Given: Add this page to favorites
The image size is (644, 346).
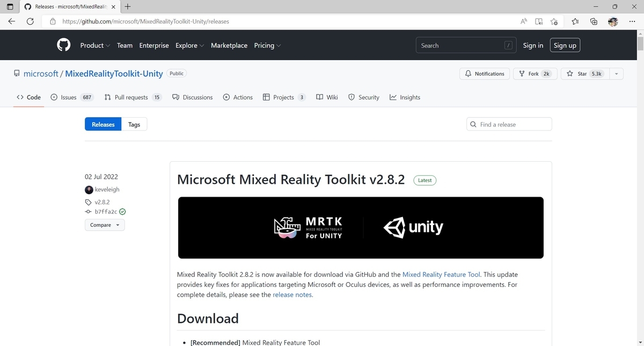Looking at the screenshot, I should 554,21.
